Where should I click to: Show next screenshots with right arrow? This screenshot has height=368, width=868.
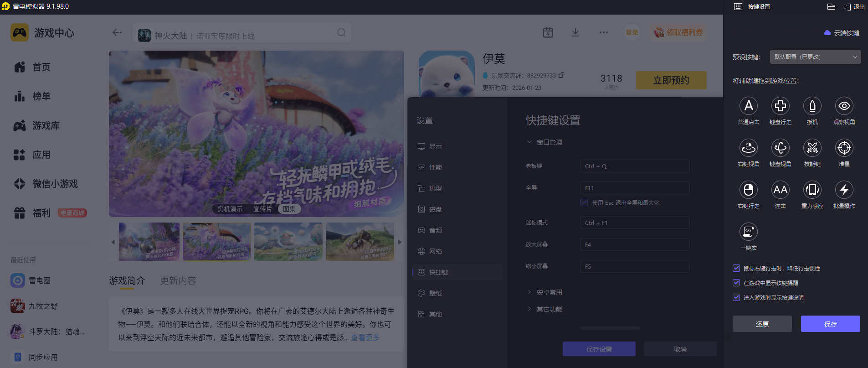pos(400,242)
